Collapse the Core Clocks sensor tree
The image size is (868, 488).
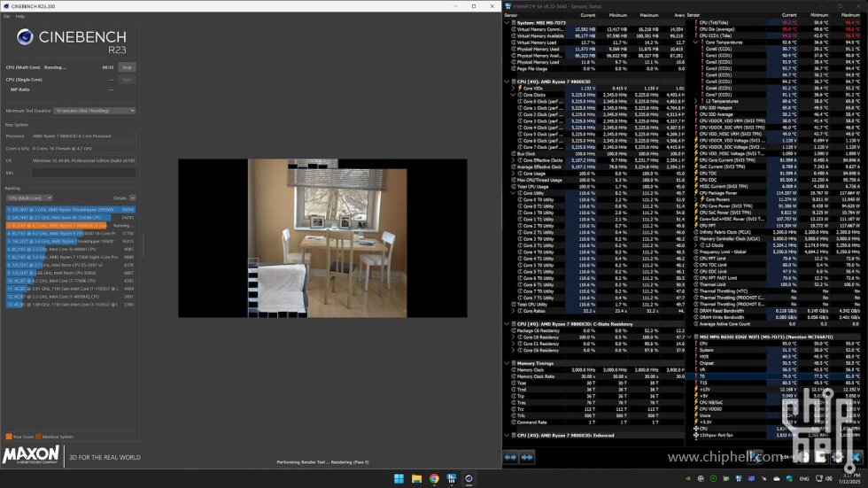pyautogui.click(x=513, y=95)
